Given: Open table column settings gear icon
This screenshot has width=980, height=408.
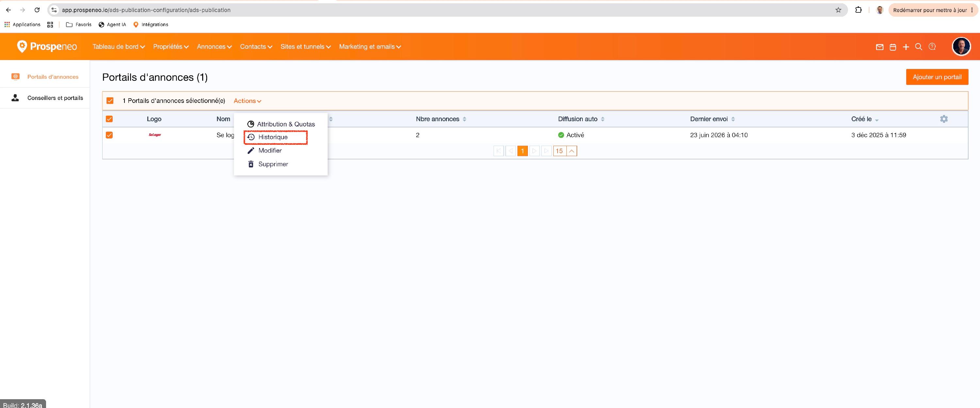Looking at the screenshot, I should point(944,119).
